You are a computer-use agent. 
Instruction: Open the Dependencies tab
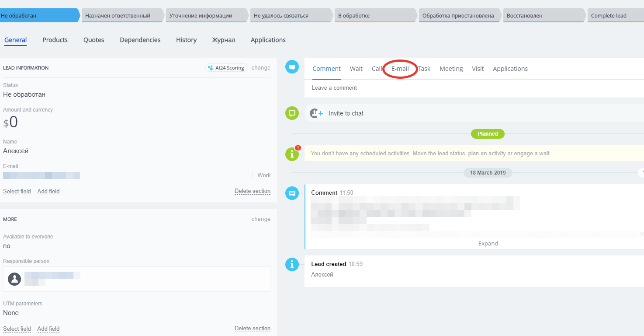click(140, 40)
